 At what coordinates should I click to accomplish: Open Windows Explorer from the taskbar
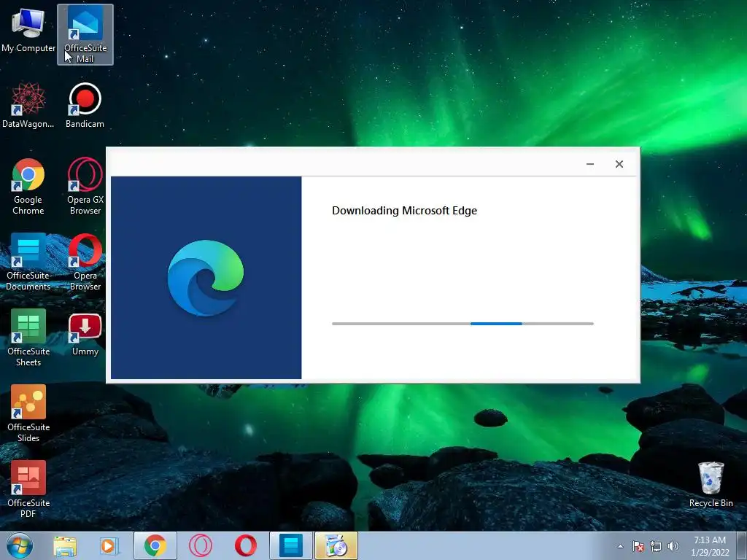(x=65, y=546)
